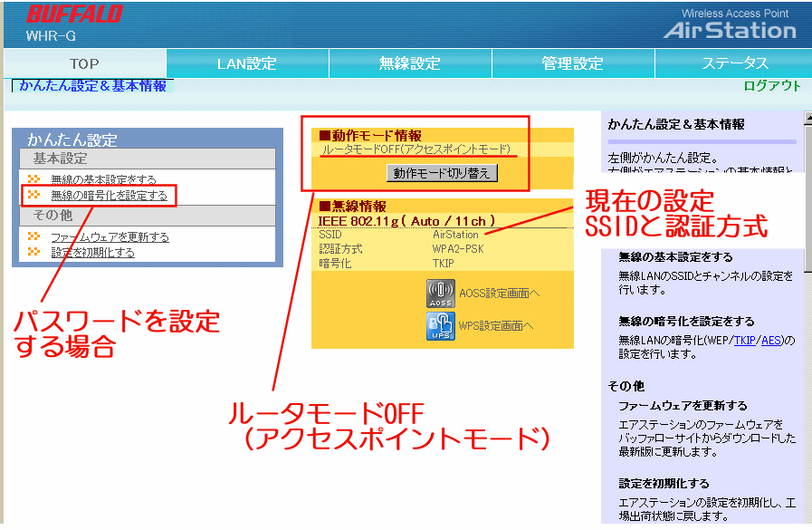Open the 無線の暗号化を設定する link

tap(109, 195)
